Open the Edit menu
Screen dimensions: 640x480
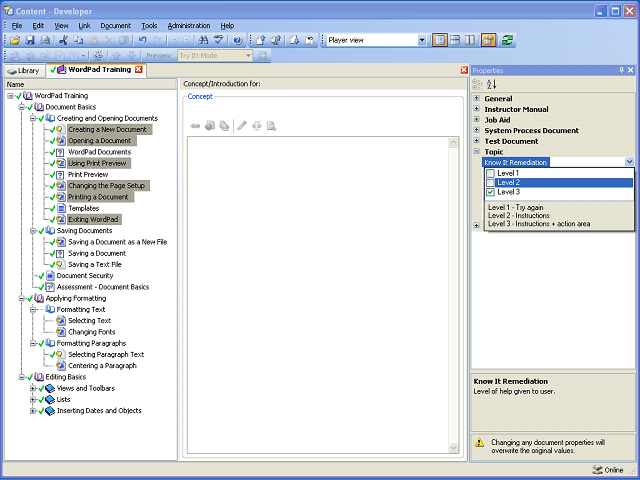tap(38, 26)
